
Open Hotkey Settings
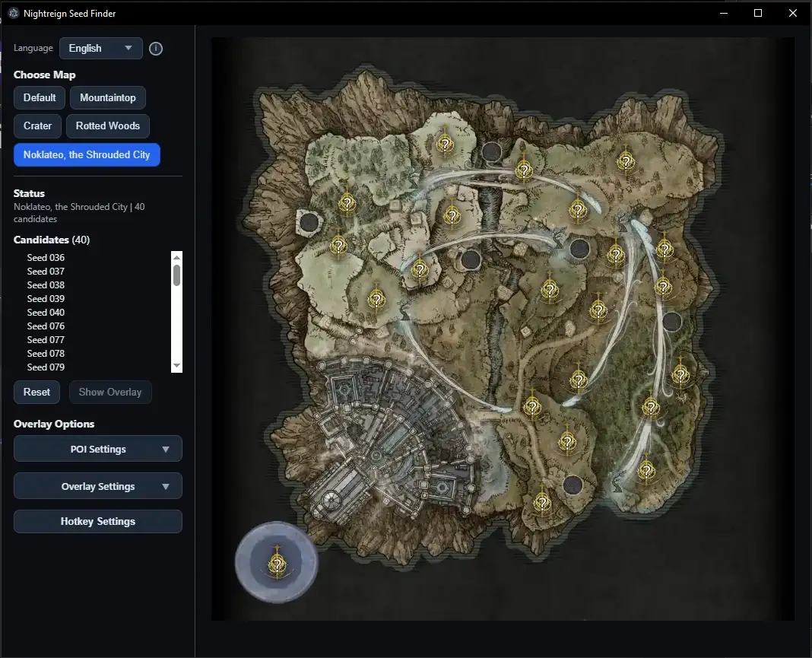pos(98,521)
